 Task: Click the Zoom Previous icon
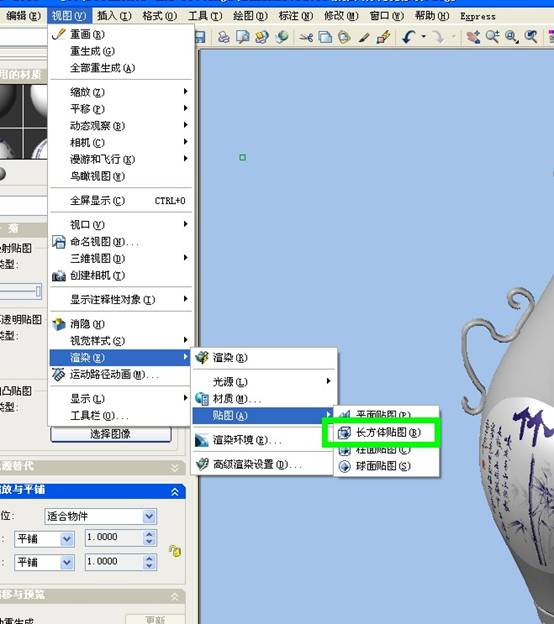(x=531, y=37)
